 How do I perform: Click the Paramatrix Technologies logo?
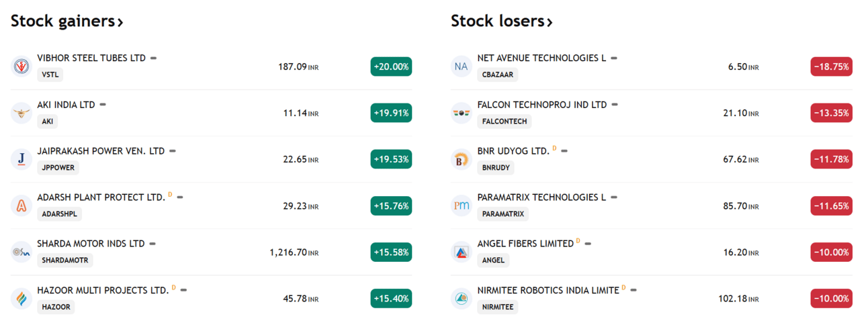click(x=462, y=205)
